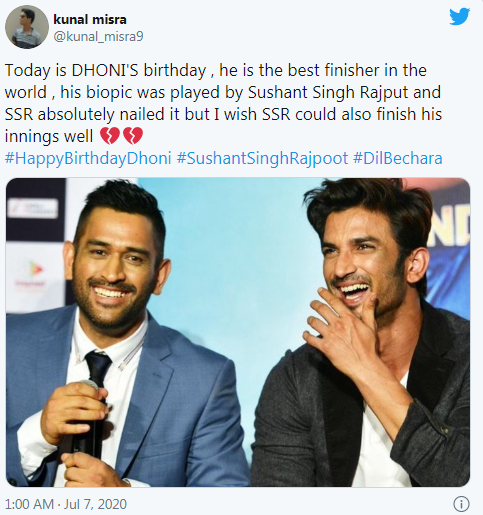Click the 1:00 AM timestamp

pyautogui.click(x=29, y=504)
